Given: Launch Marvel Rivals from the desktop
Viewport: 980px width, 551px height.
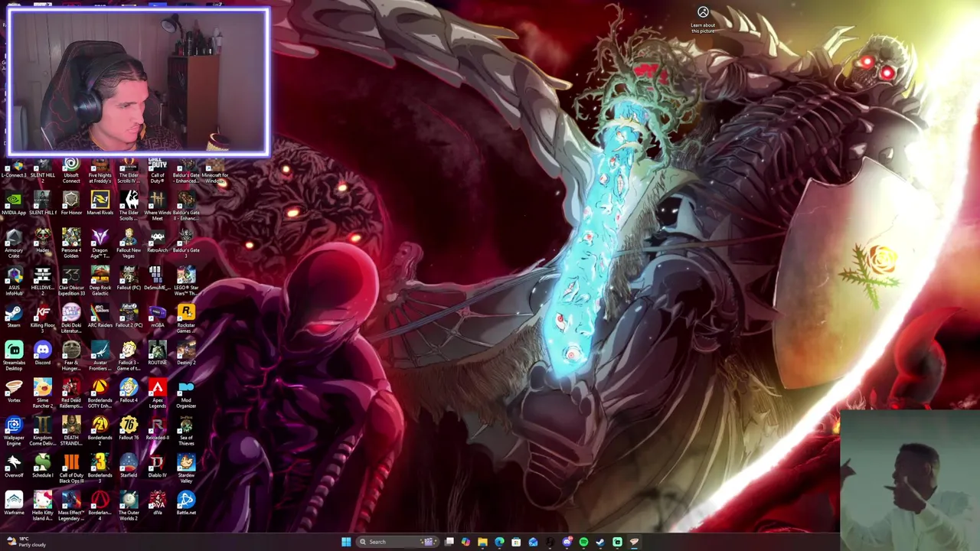Looking at the screenshot, I should click(100, 204).
